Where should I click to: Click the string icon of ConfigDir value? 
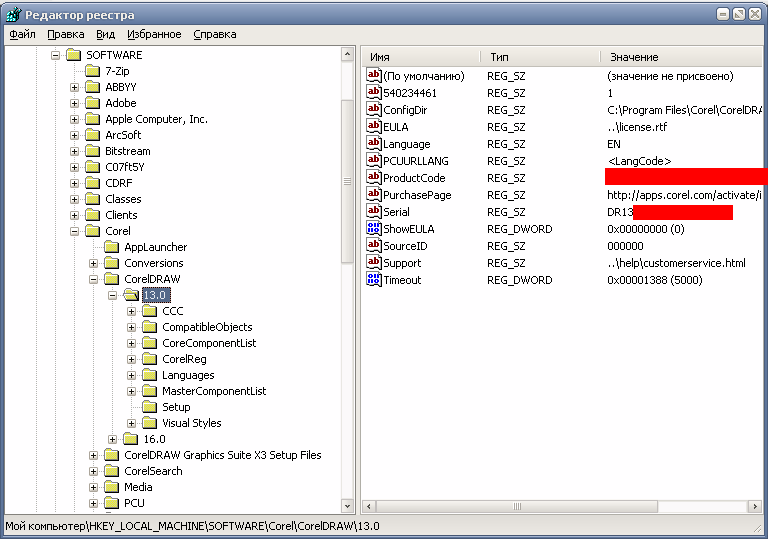374,109
